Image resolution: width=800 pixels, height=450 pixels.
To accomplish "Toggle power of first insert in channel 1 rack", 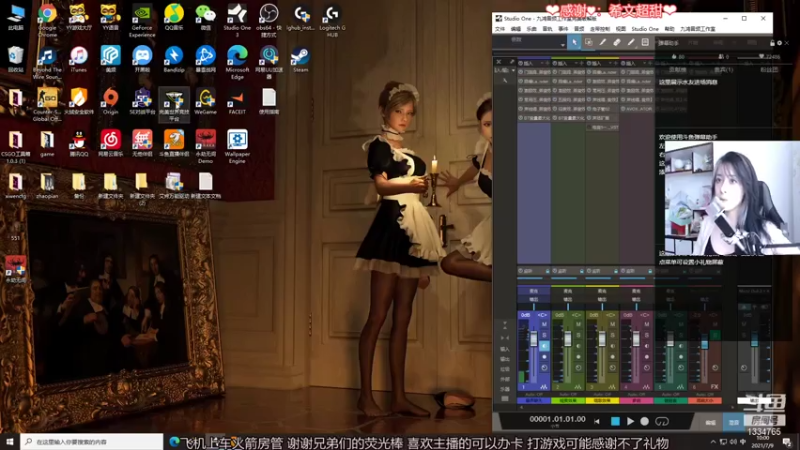I will pos(521,72).
